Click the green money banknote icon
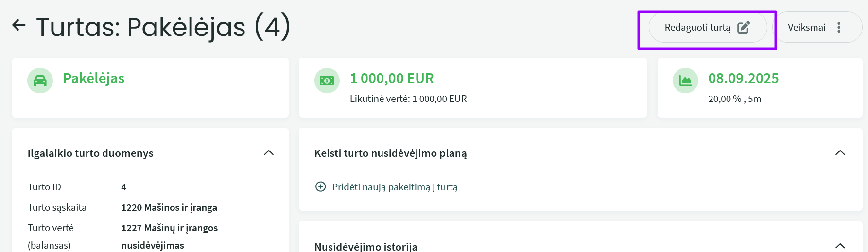This screenshot has width=868, height=252. click(327, 81)
